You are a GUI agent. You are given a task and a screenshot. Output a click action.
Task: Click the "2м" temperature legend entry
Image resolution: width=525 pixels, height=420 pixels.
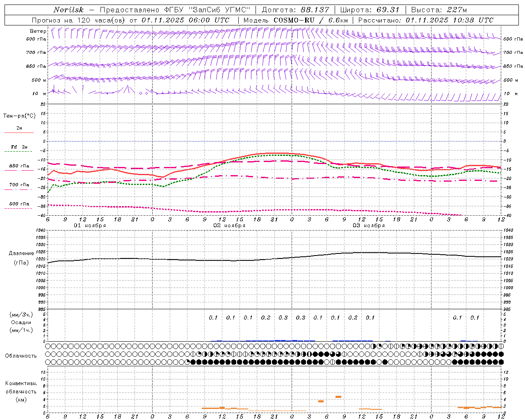19,128
